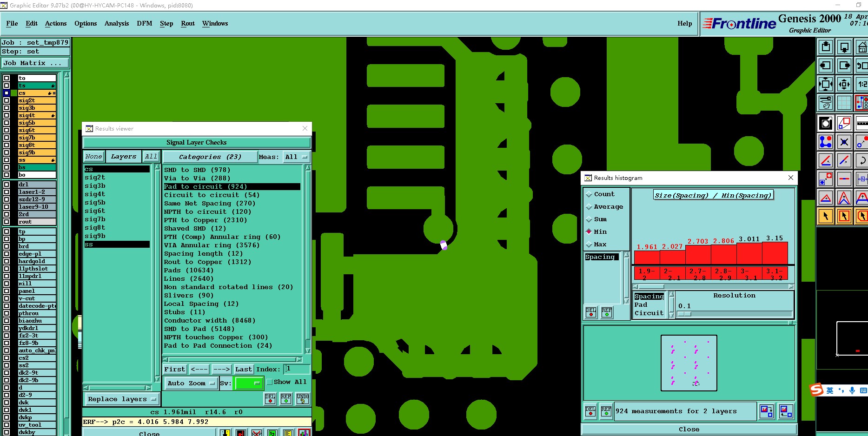Click the Last navigation button
Screen dimensions: 868x436
(x=243, y=369)
